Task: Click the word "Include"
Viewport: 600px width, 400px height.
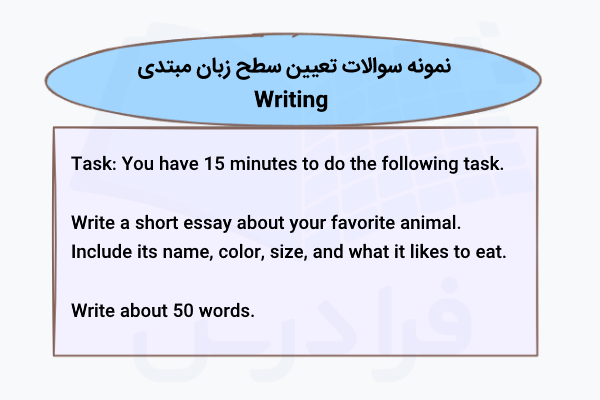Action: coord(102,250)
